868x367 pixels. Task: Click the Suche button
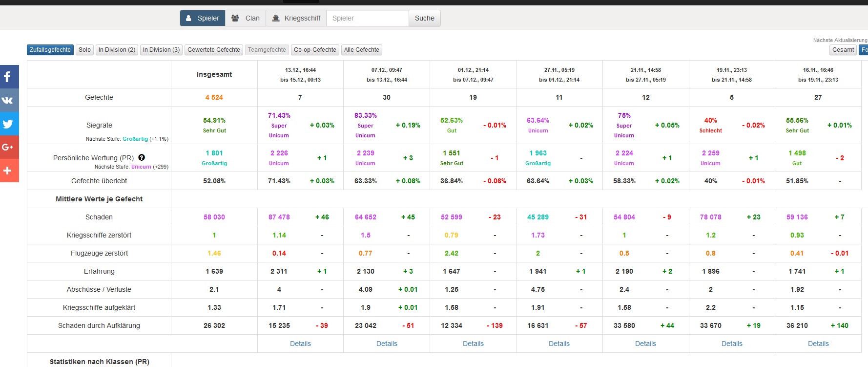pos(425,18)
